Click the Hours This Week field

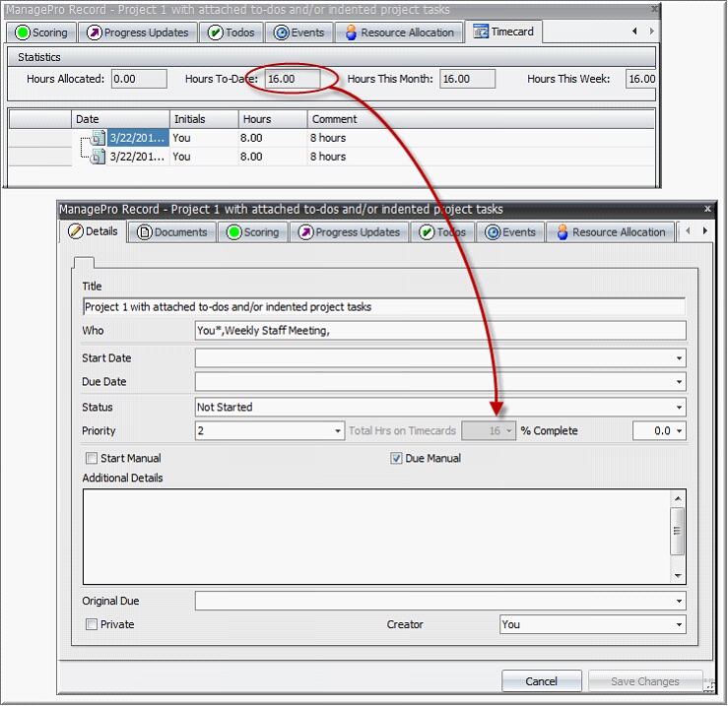tap(640, 79)
